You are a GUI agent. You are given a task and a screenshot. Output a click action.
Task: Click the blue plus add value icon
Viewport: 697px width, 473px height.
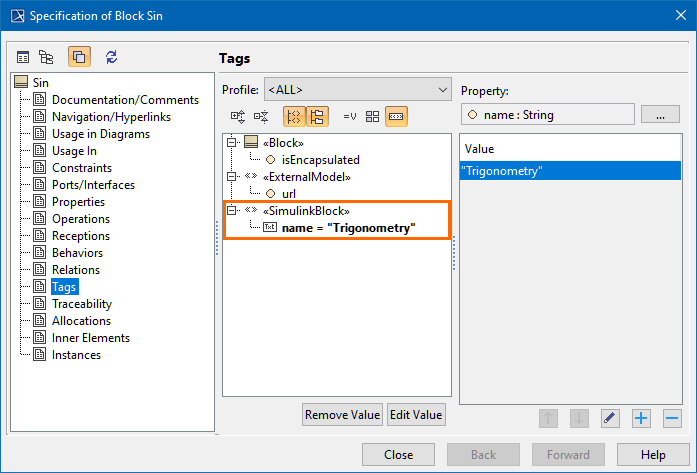pos(641,418)
